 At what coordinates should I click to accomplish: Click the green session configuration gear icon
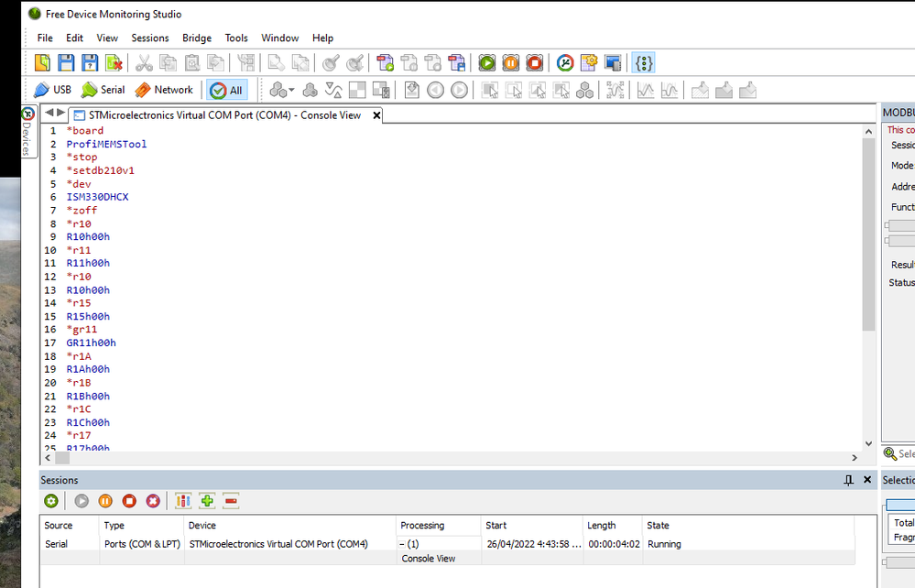coord(51,500)
